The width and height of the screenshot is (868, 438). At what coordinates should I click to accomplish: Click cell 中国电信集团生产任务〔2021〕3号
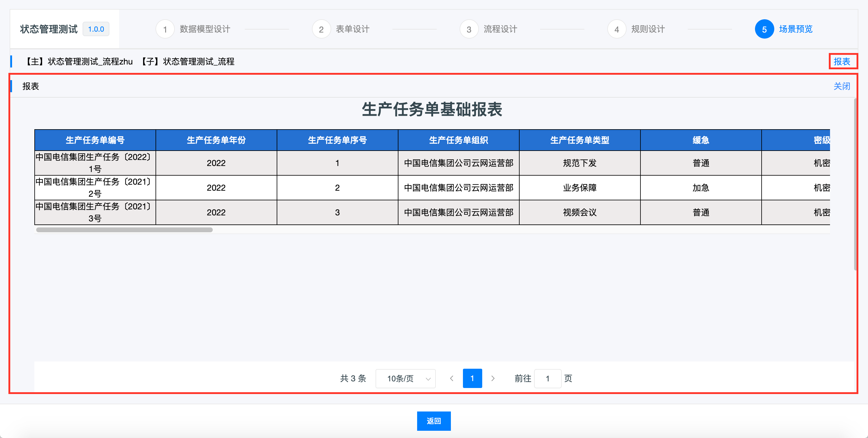pos(95,212)
